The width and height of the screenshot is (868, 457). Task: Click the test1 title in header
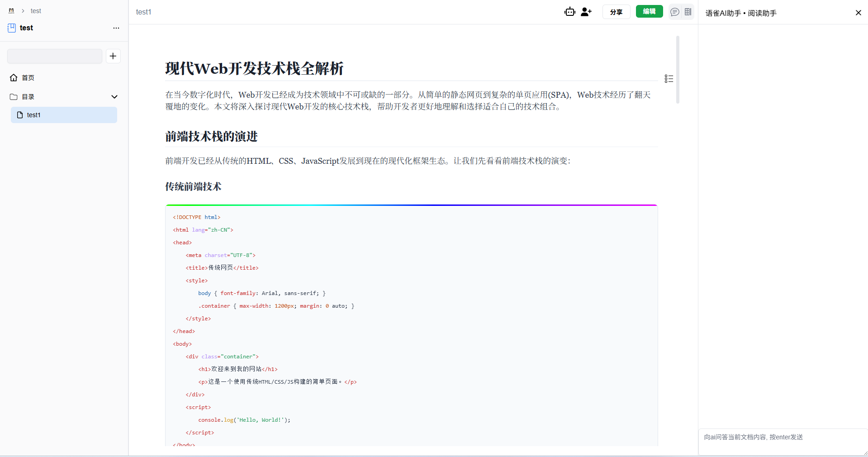tap(143, 12)
